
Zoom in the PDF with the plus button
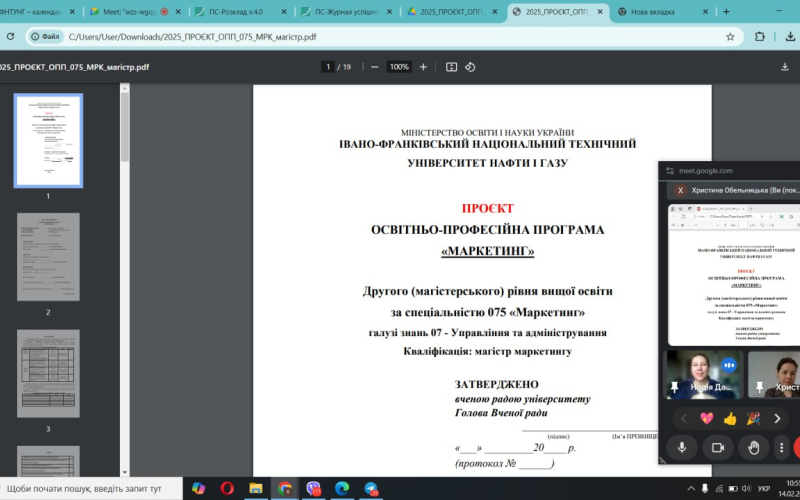pos(423,67)
